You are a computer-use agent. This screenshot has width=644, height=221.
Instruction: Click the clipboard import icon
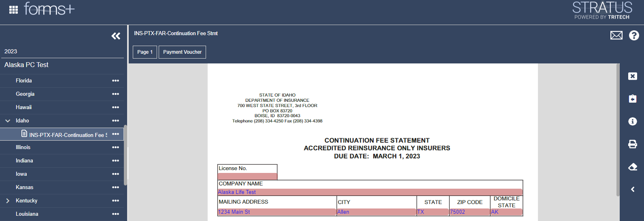(632, 99)
